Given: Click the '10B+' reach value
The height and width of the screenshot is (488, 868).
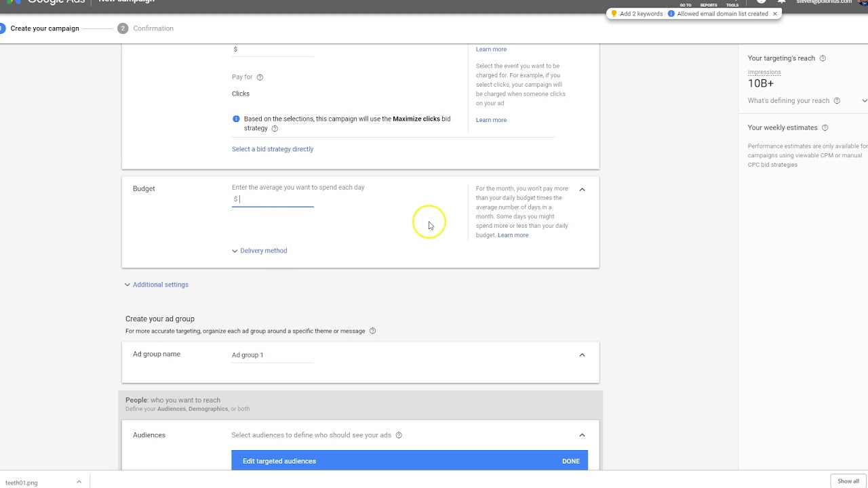Looking at the screenshot, I should click(x=760, y=83).
